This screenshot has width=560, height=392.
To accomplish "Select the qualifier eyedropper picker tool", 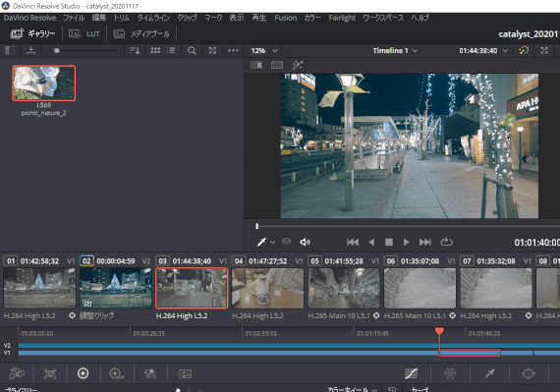I will [261, 242].
